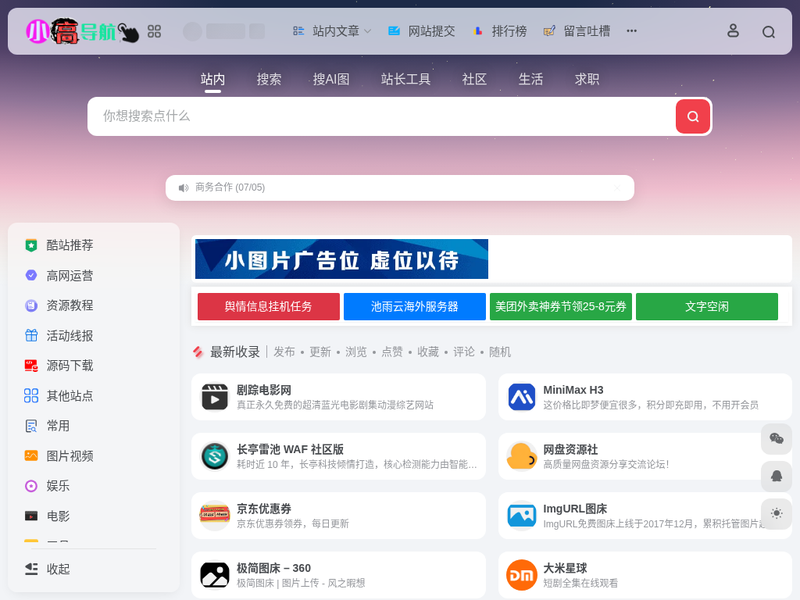Sort listings by 更新
800x600 pixels.
tap(320, 352)
